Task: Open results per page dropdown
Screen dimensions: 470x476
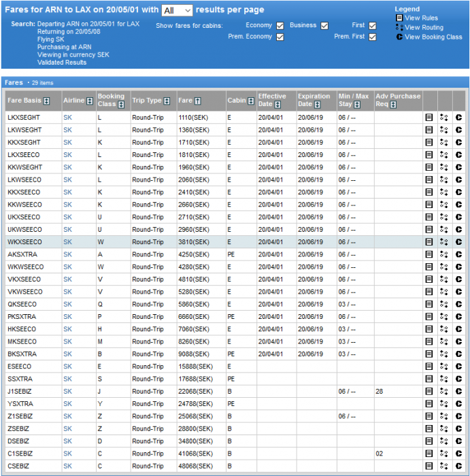Action: click(178, 11)
